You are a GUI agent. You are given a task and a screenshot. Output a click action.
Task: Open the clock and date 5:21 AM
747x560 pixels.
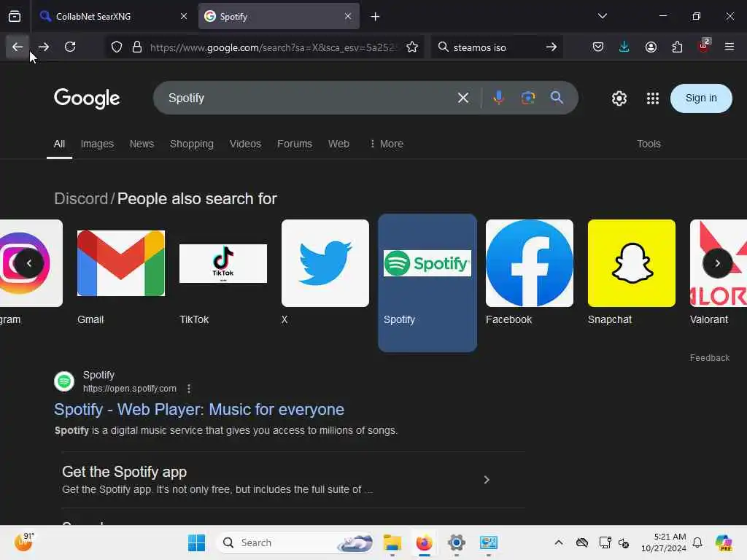pos(663,542)
